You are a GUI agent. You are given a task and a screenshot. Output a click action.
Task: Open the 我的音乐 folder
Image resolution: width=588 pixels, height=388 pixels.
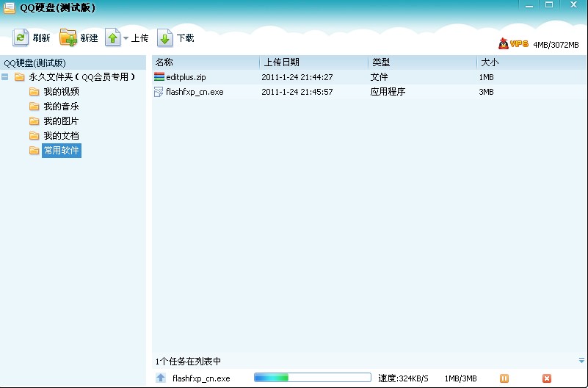coord(61,107)
